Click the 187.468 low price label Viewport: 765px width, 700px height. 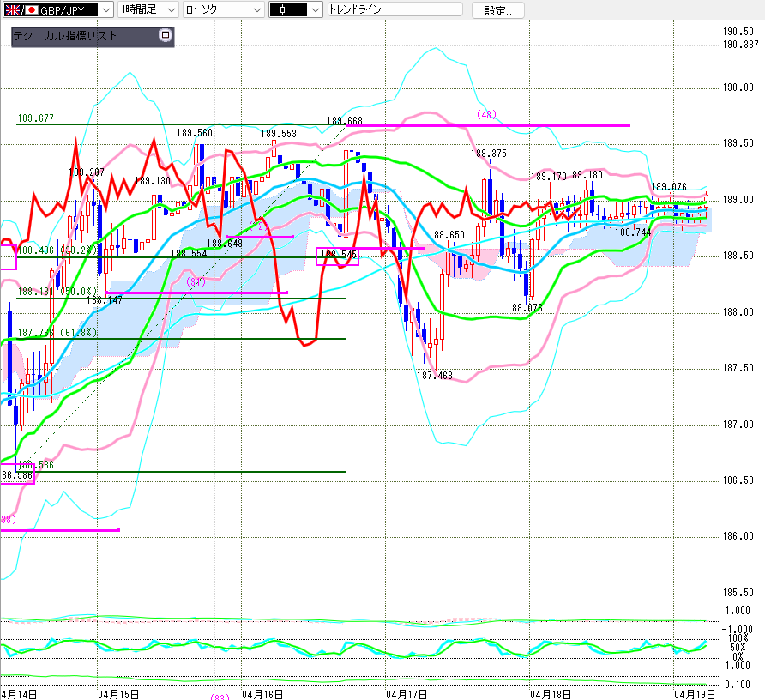pos(434,376)
